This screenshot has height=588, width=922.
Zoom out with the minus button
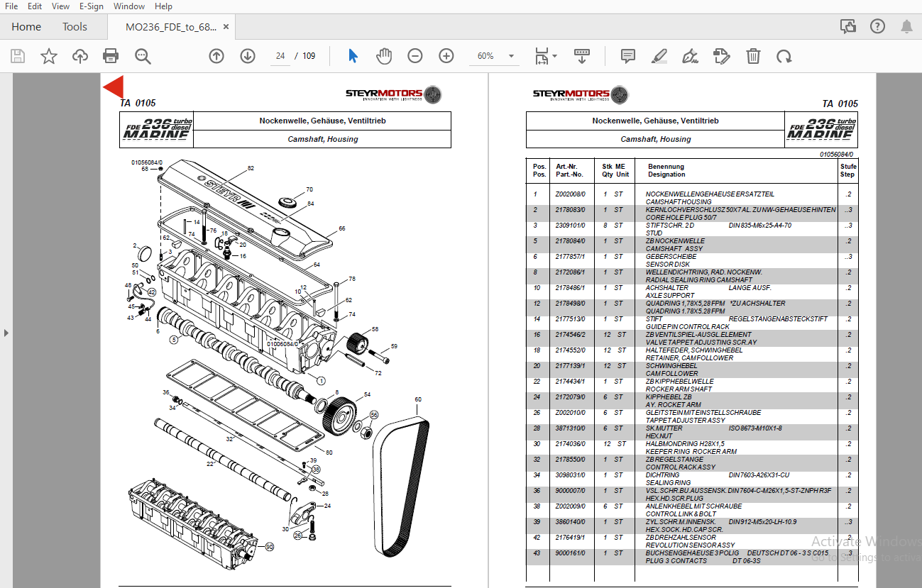(415, 56)
